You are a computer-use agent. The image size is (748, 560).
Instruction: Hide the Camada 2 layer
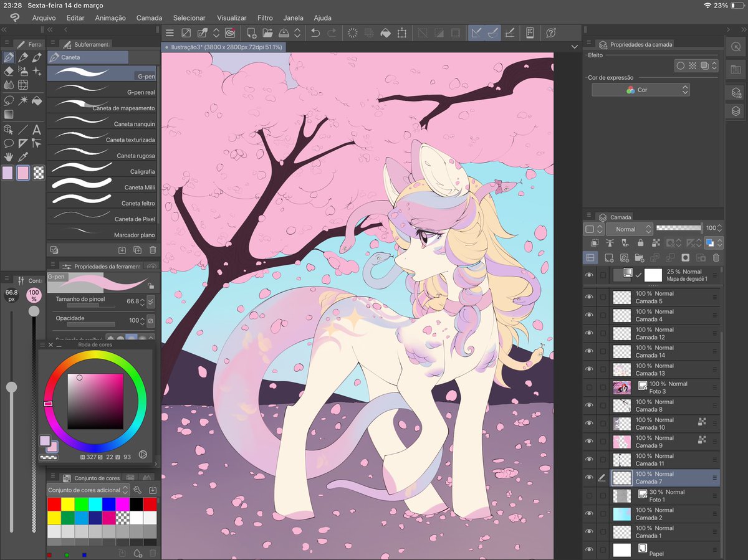(x=589, y=514)
